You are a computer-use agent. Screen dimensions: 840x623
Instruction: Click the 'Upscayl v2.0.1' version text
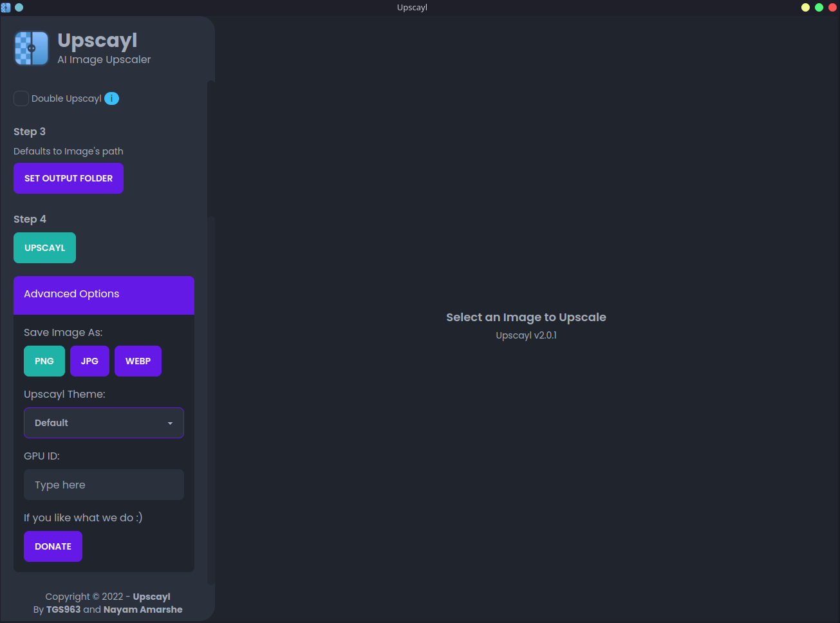[x=526, y=335]
